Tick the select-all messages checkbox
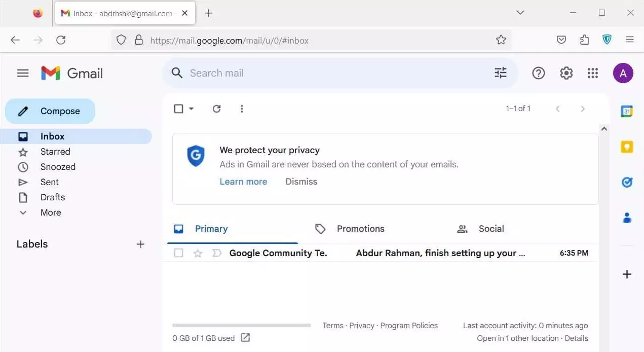 coord(178,109)
